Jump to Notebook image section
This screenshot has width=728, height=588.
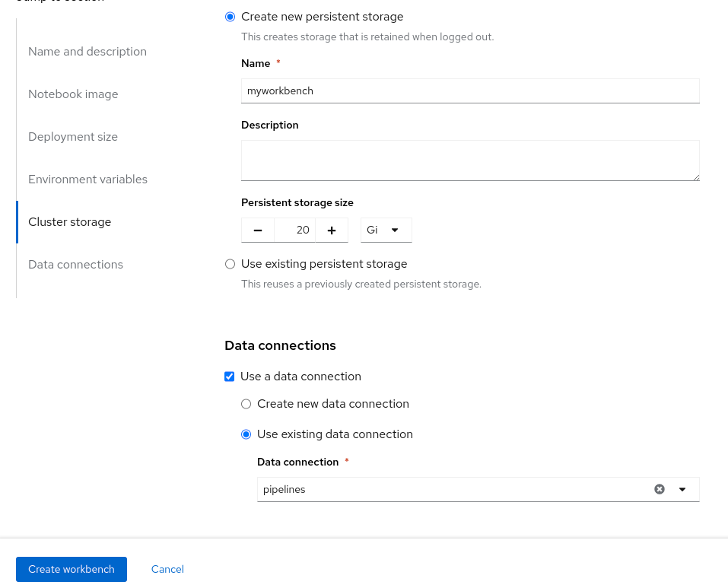[73, 94]
